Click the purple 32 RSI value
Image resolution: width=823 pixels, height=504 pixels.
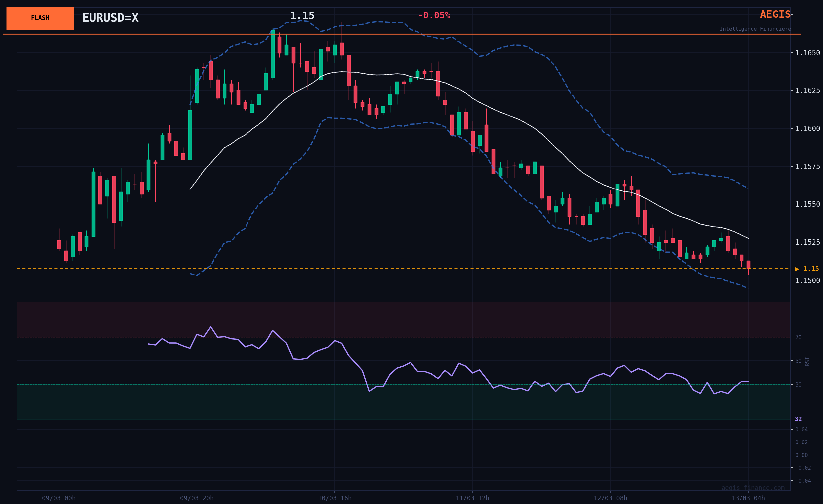point(798,419)
